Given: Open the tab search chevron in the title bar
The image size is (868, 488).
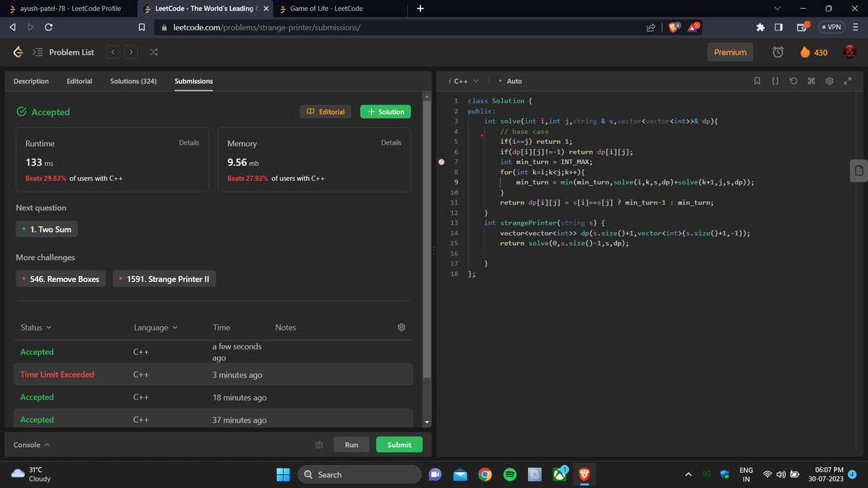Looking at the screenshot, I should pyautogui.click(x=778, y=9).
